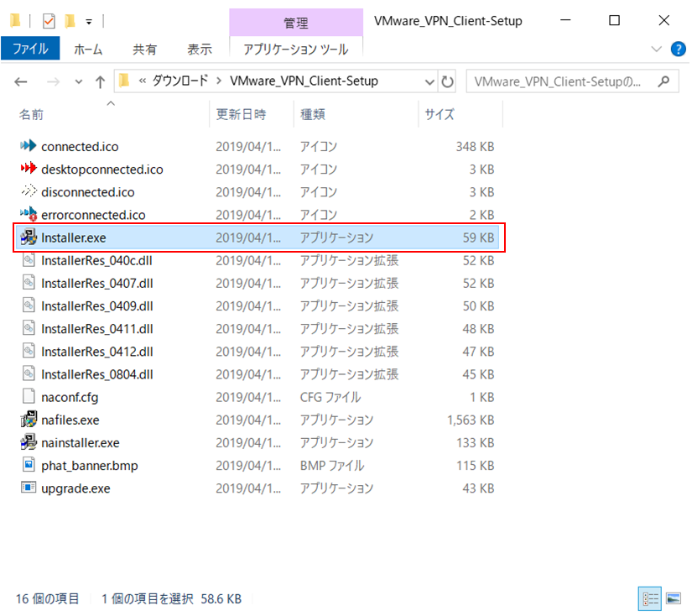The width and height of the screenshot is (697, 616).
Task: Open the ファイル menu
Action: click(x=31, y=49)
